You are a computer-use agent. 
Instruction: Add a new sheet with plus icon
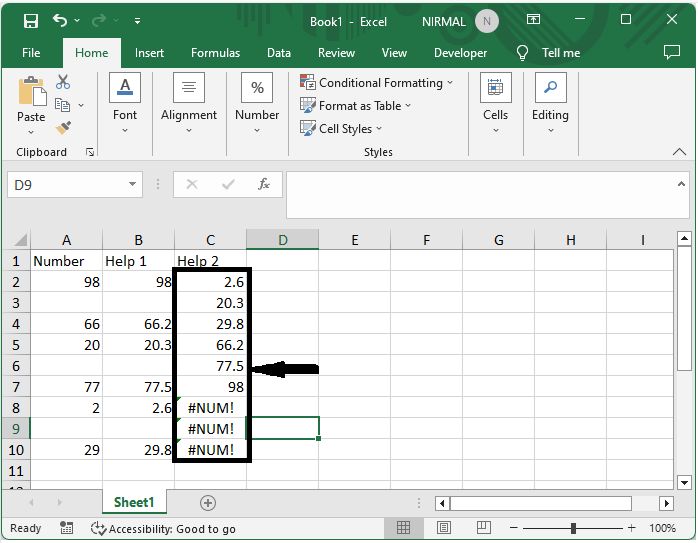207,503
